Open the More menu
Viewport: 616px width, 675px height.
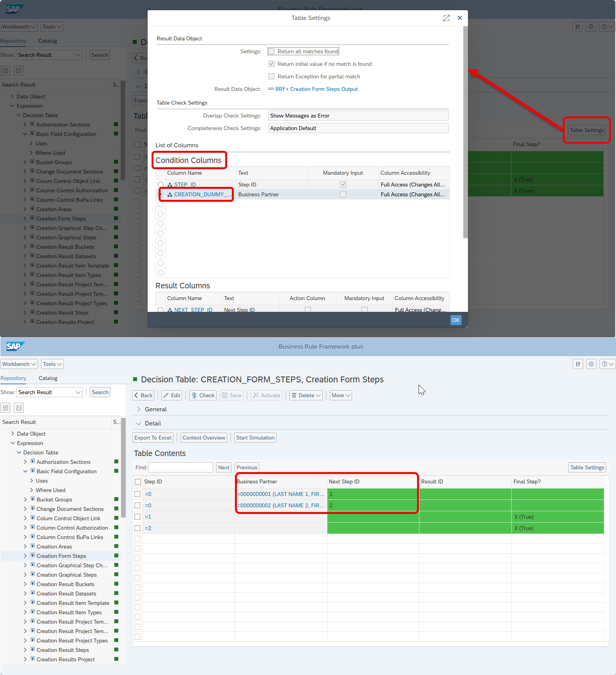pos(341,395)
